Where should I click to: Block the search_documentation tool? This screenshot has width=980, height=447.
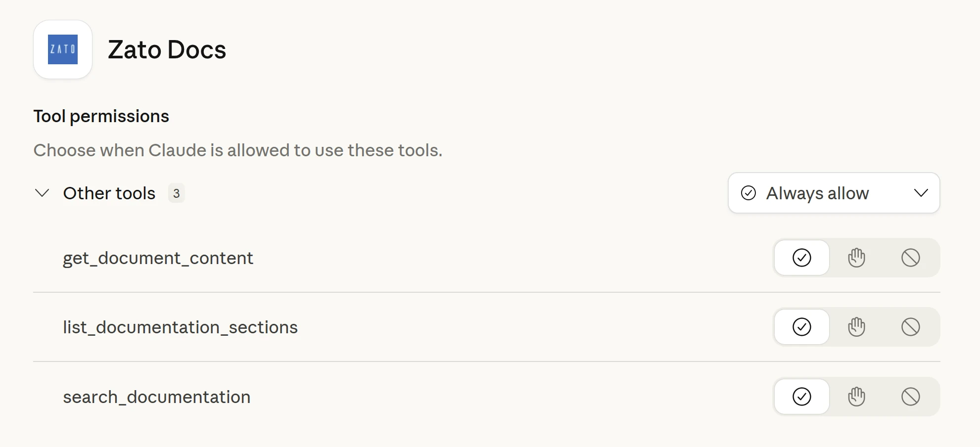[x=910, y=397]
